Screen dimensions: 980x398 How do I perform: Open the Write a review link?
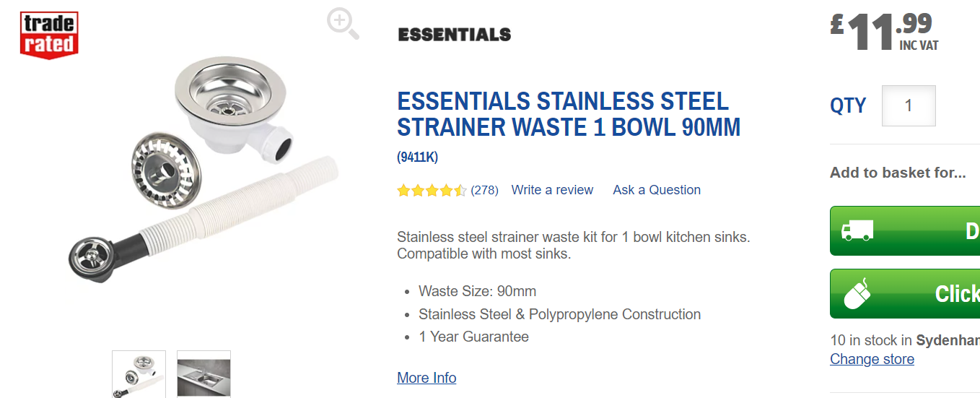(x=552, y=190)
